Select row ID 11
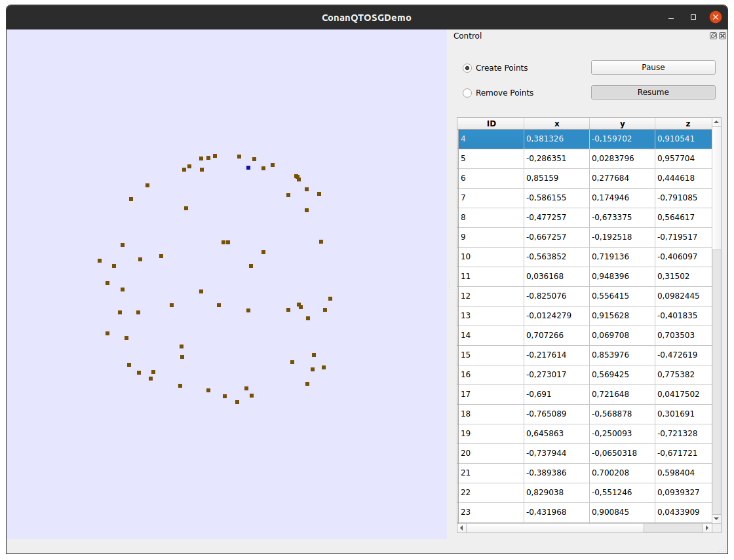 pos(491,276)
